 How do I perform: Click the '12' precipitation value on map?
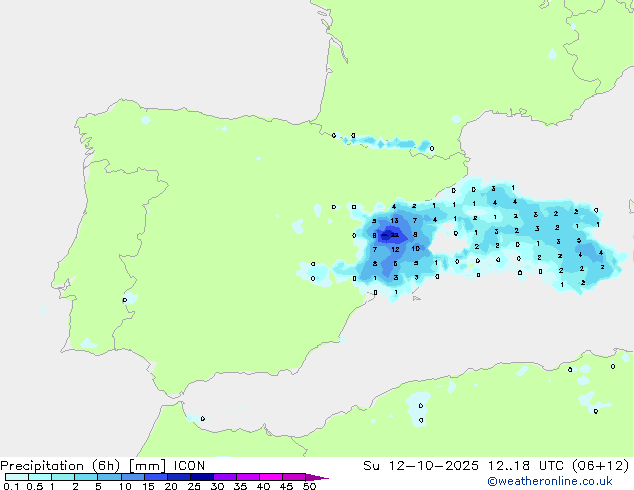(395, 249)
